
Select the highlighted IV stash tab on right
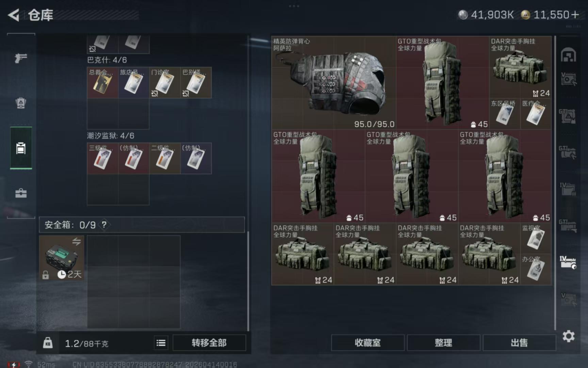click(568, 262)
